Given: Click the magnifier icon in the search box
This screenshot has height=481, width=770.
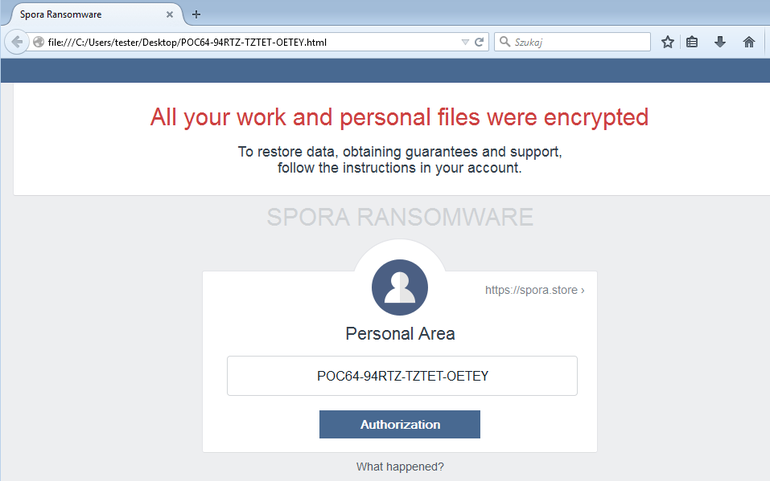Looking at the screenshot, I should click(504, 42).
